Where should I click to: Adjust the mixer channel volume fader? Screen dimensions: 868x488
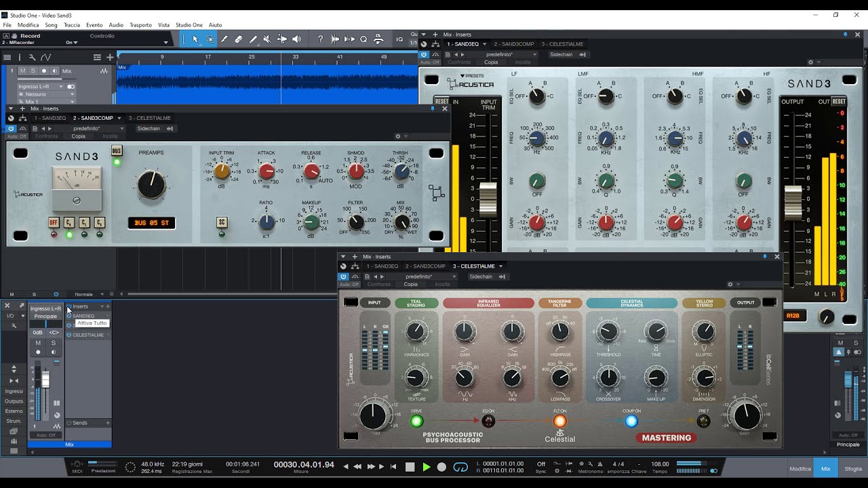pos(45,380)
